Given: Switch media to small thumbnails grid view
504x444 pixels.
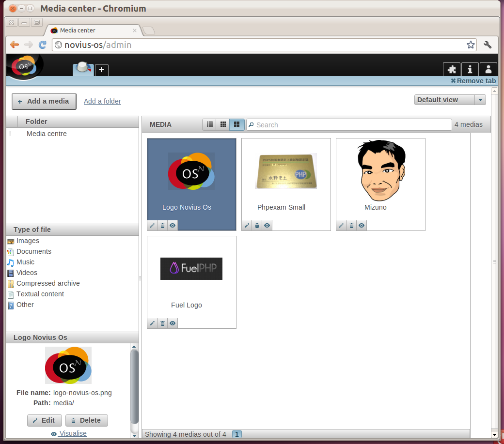Looking at the screenshot, I should point(223,124).
